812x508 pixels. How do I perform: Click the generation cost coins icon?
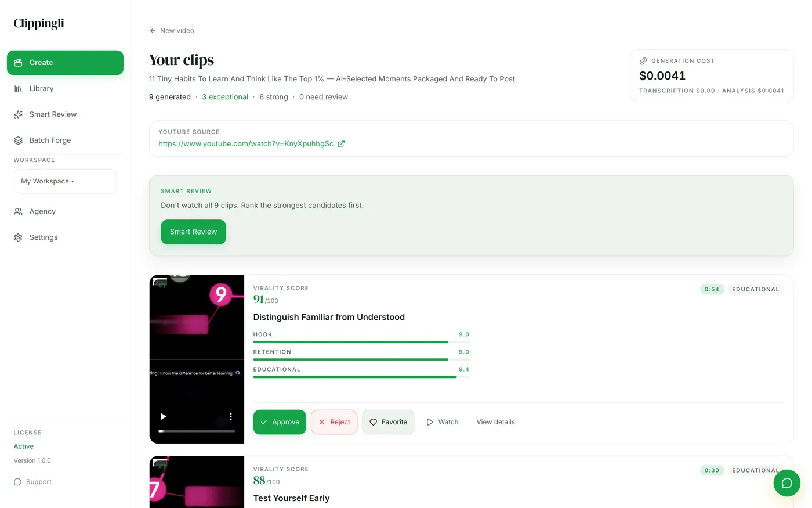pyautogui.click(x=643, y=61)
